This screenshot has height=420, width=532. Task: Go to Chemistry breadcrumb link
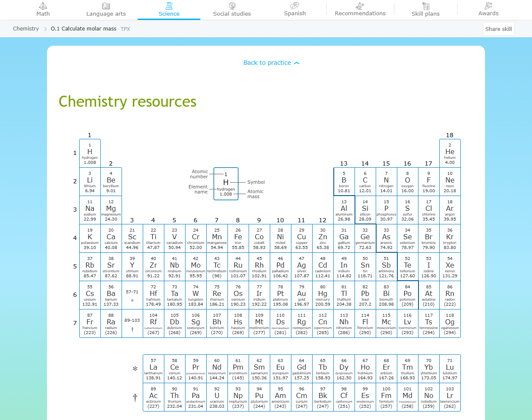pyautogui.click(x=26, y=29)
